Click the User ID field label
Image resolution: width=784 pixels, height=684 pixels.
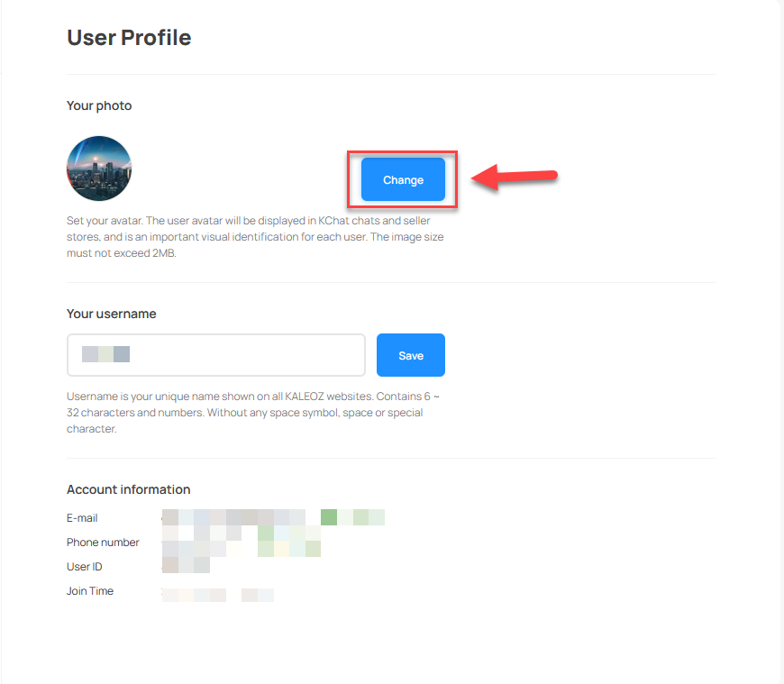point(85,567)
